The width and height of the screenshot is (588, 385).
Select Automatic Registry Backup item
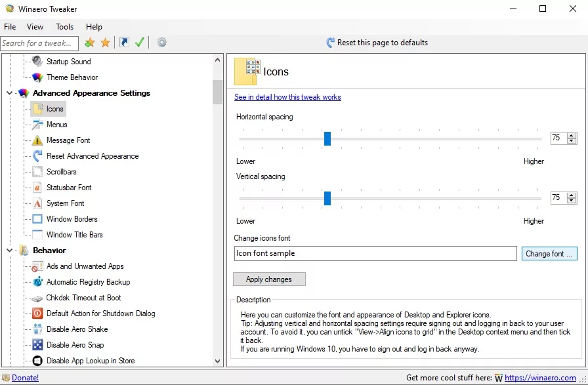pos(88,282)
